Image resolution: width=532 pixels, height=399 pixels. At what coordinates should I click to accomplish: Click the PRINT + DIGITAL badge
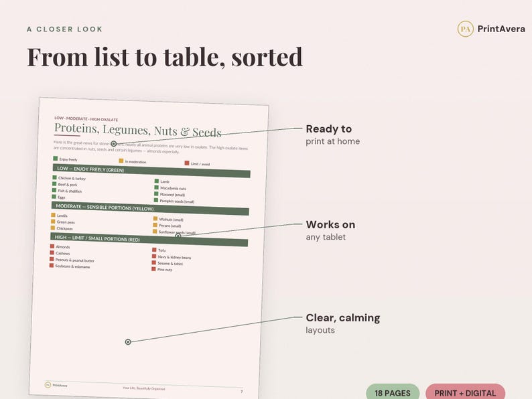click(465, 393)
